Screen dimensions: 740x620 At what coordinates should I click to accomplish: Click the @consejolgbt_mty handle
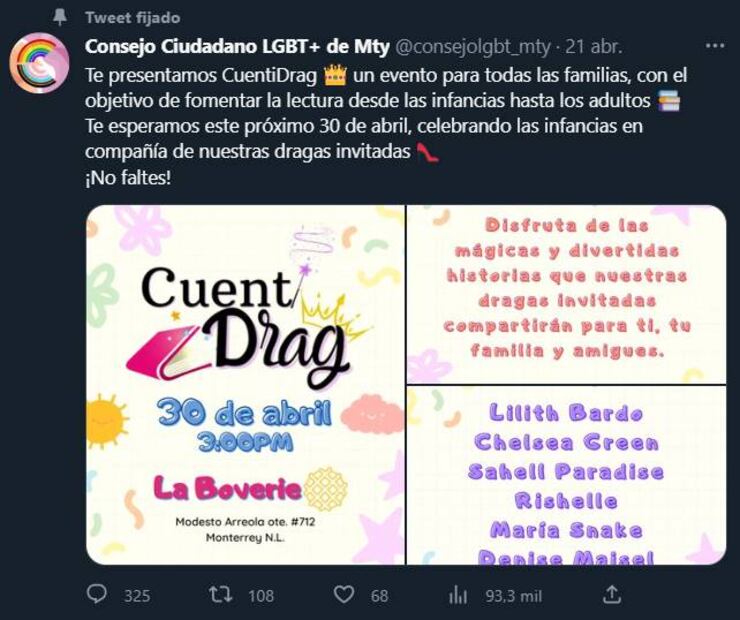click(x=472, y=47)
